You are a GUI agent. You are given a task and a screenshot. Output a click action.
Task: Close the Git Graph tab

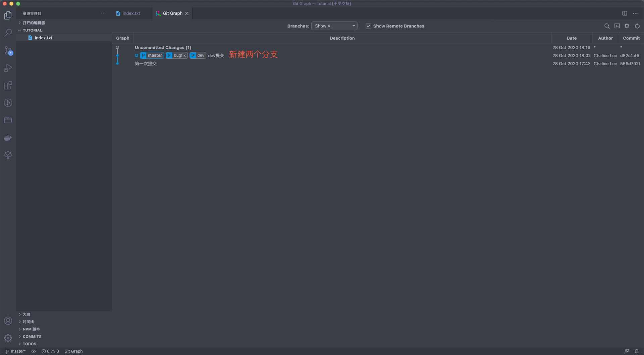click(187, 13)
